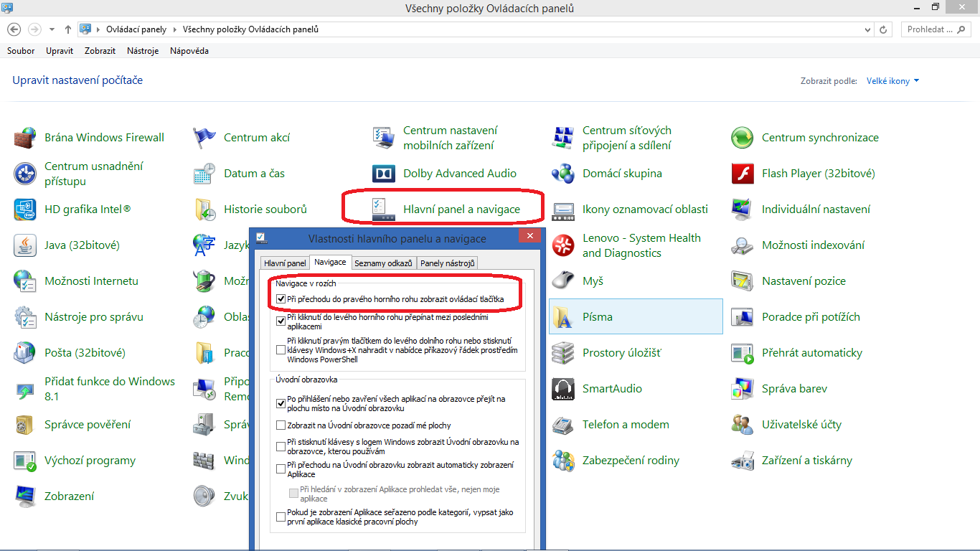Viewport: 980px width, 551px height.
Task: Click the Back navigation arrow
Action: (14, 29)
